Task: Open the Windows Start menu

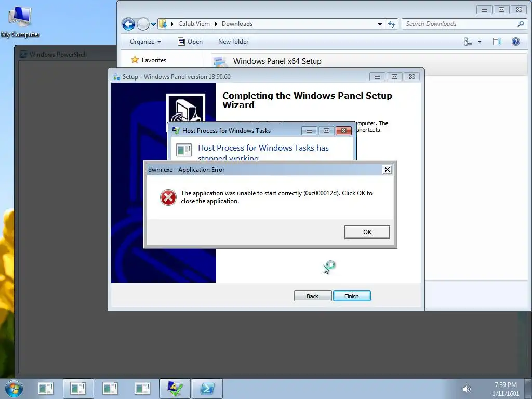Action: 14,389
